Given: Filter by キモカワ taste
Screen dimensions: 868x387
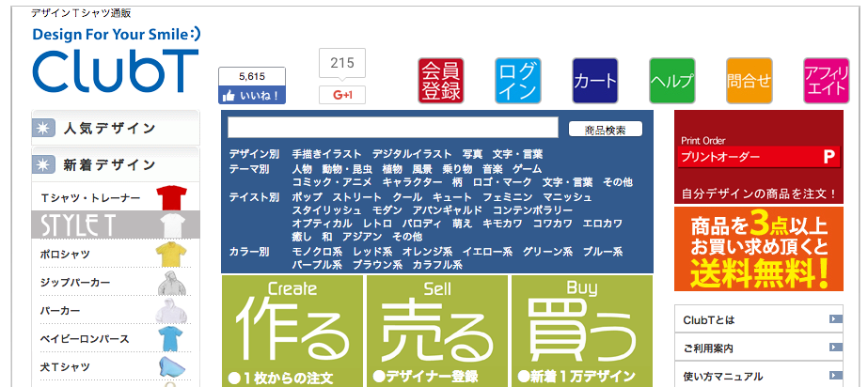Looking at the screenshot, I should click(x=502, y=224).
